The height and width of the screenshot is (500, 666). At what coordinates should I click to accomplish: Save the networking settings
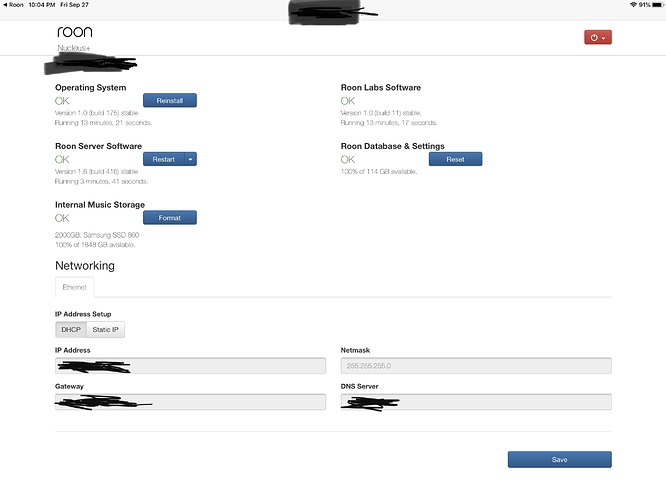coord(559,460)
